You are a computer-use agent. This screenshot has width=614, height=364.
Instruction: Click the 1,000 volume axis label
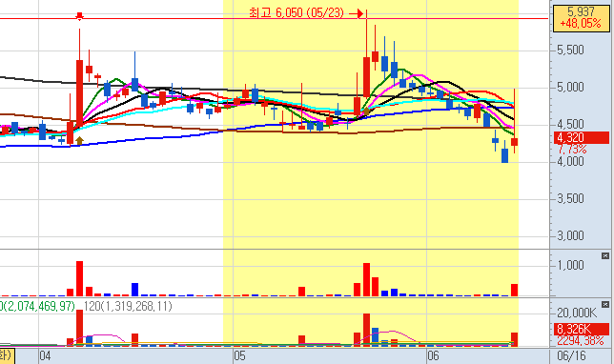click(570, 265)
